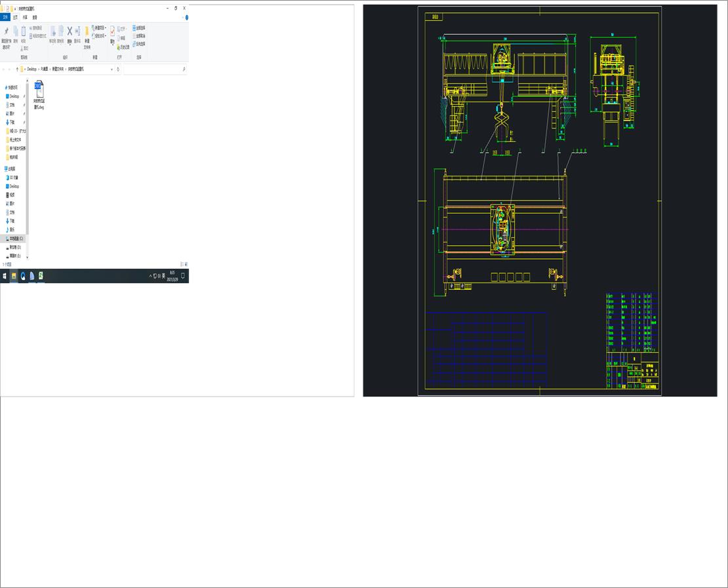Screen dimensions: 728x588
Task: Click the search box in Explorer
Action: (x=155, y=69)
